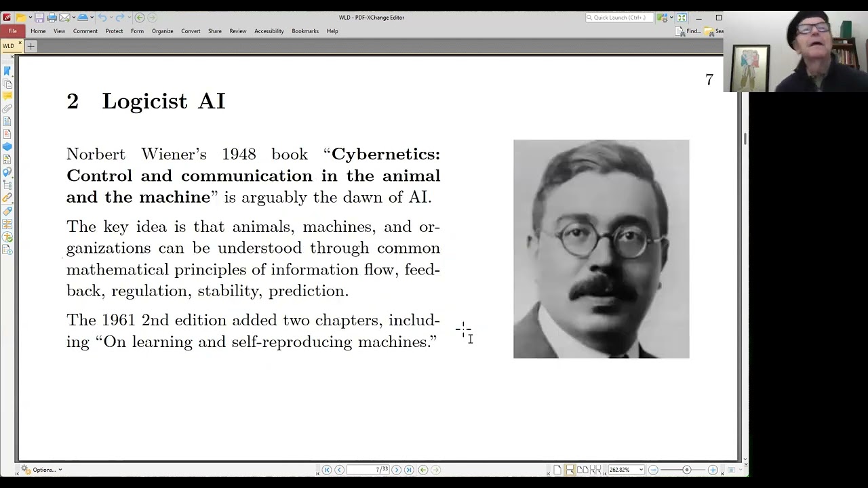
Task: Open the Comment ribbon tab
Action: point(85,31)
